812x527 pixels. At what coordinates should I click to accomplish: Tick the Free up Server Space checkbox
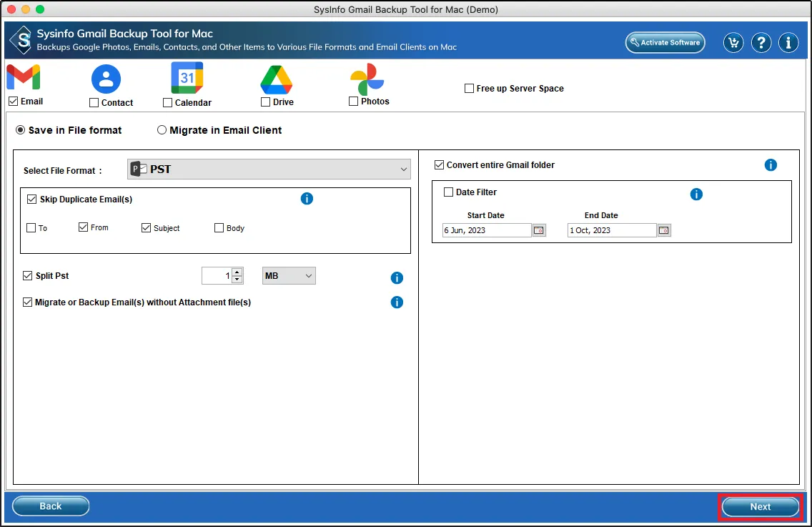(x=469, y=89)
